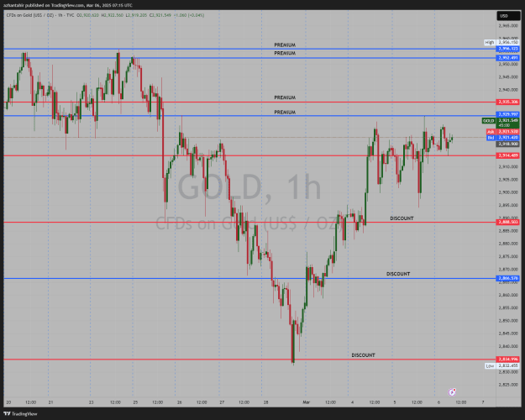Click the CFDs on Gold symbol title

click(40, 15)
